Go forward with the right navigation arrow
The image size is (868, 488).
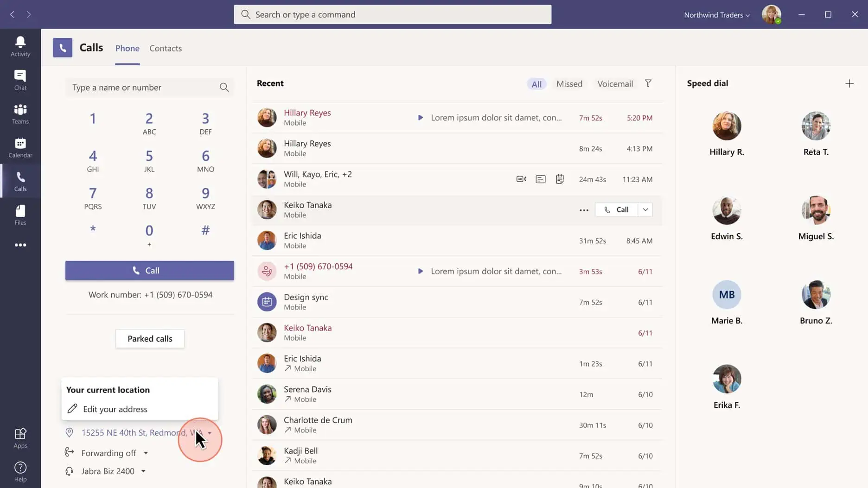point(29,14)
